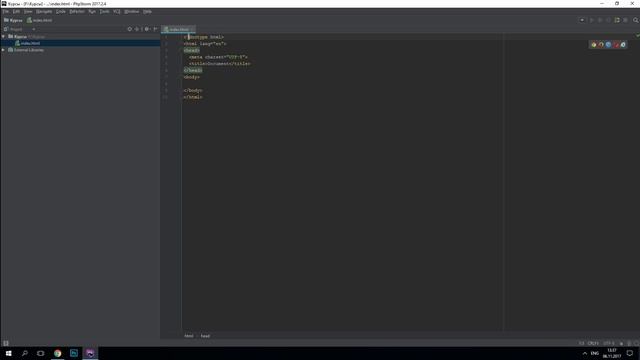Click the meta charset line in editor
Image resolution: width=640 pixels, height=360 pixels.
pos(218,57)
